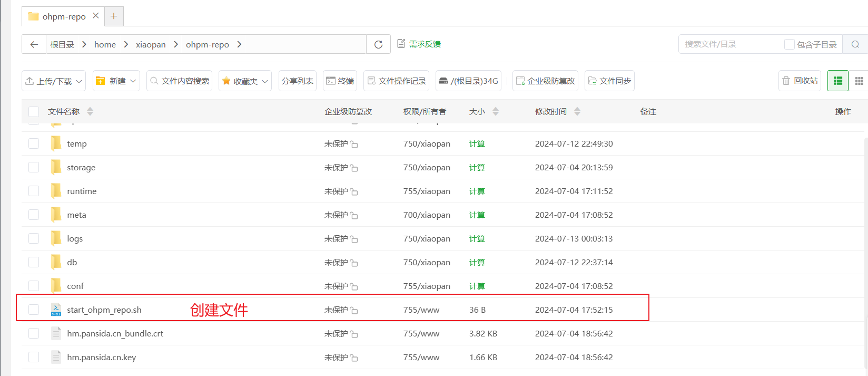Expand the 收藏夹 favorites dropdown

point(245,81)
